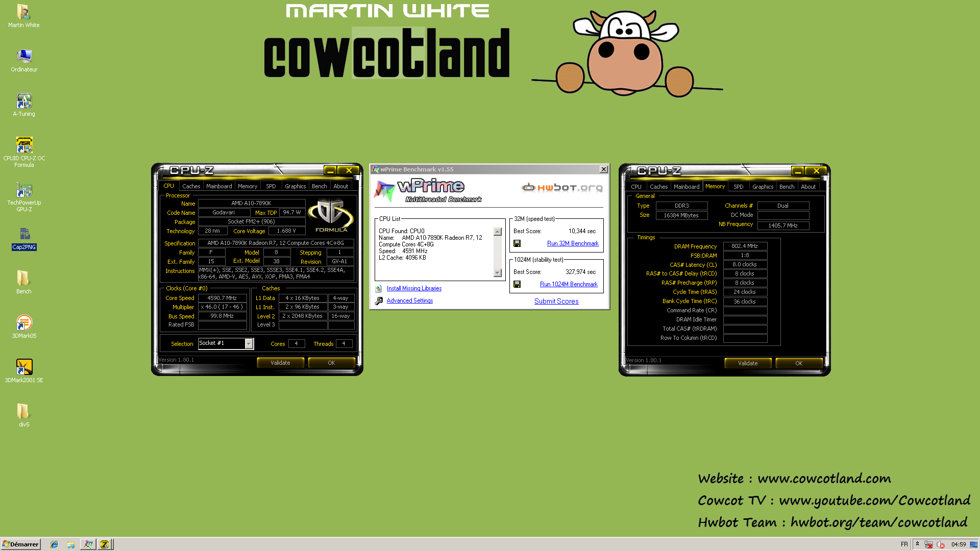Open About tab in left CPU-Z window
This screenshot has width=980, height=551.
click(x=340, y=187)
